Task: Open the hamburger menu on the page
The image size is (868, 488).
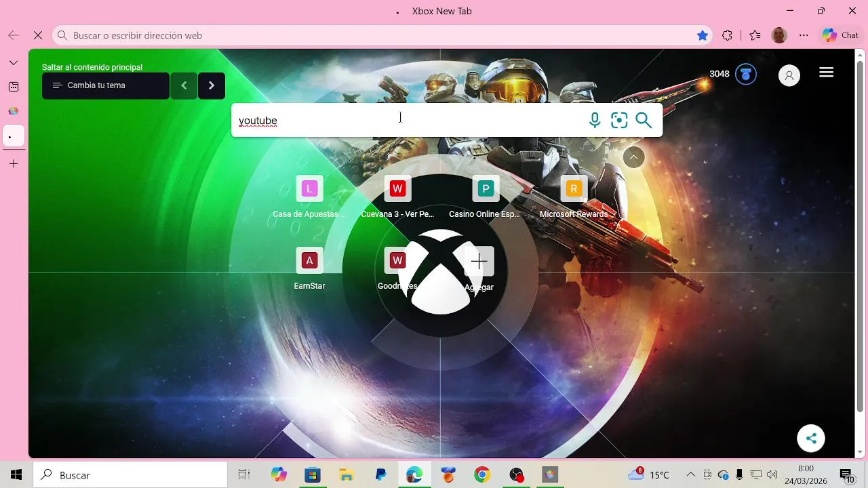Action: (x=826, y=73)
